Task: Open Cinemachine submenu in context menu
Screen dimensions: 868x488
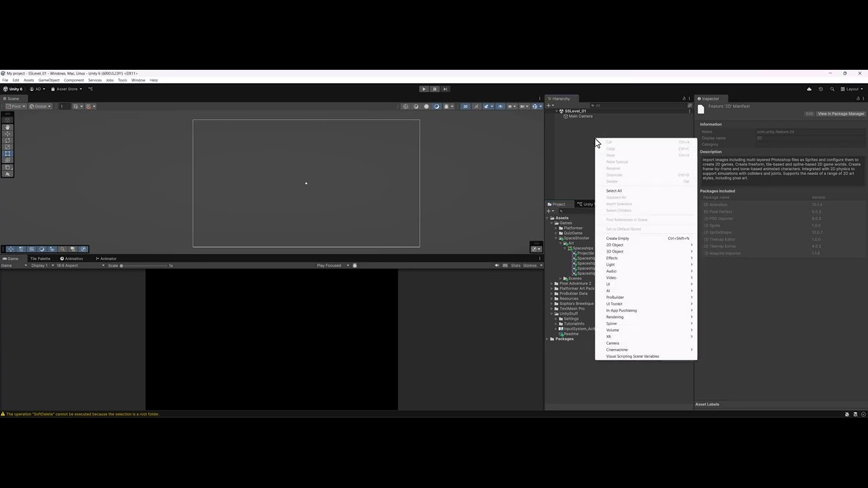Action: tap(646, 350)
